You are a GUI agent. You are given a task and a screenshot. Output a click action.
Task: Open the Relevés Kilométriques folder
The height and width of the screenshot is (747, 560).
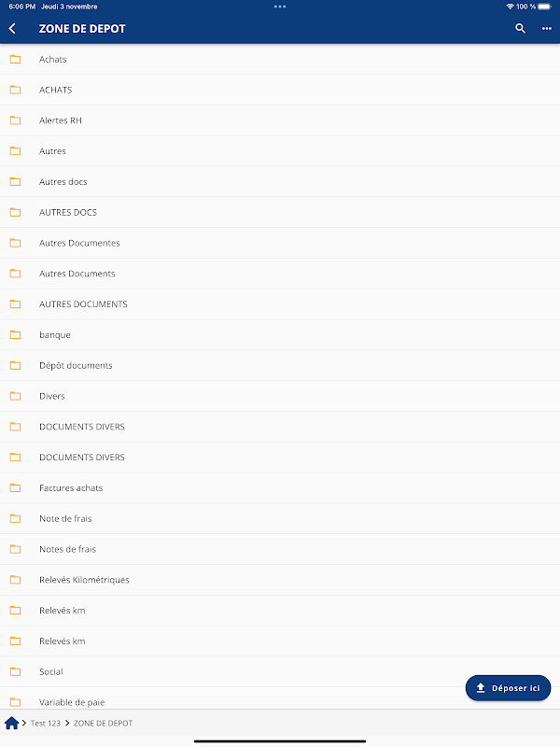pos(280,580)
